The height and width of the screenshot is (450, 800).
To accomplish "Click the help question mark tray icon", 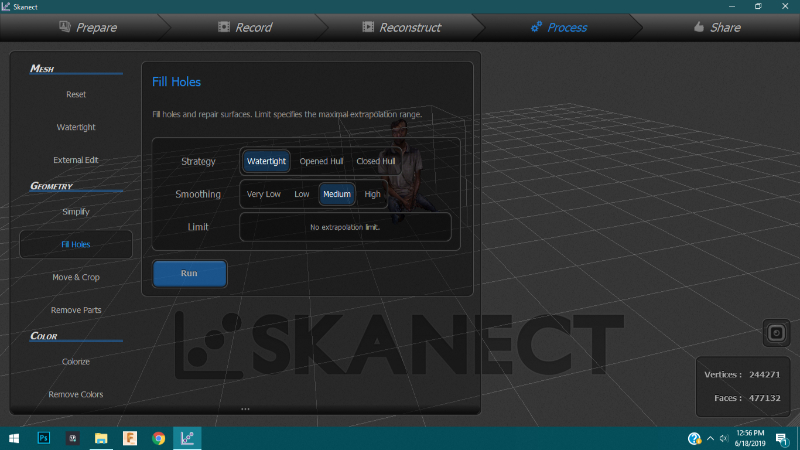I will [x=694, y=438].
